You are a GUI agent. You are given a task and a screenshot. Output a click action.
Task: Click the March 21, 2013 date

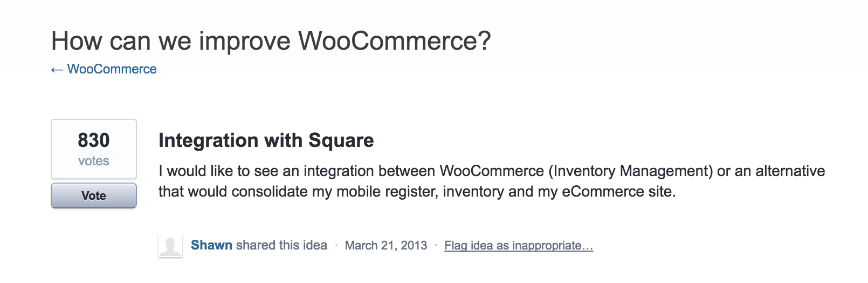[386, 246]
